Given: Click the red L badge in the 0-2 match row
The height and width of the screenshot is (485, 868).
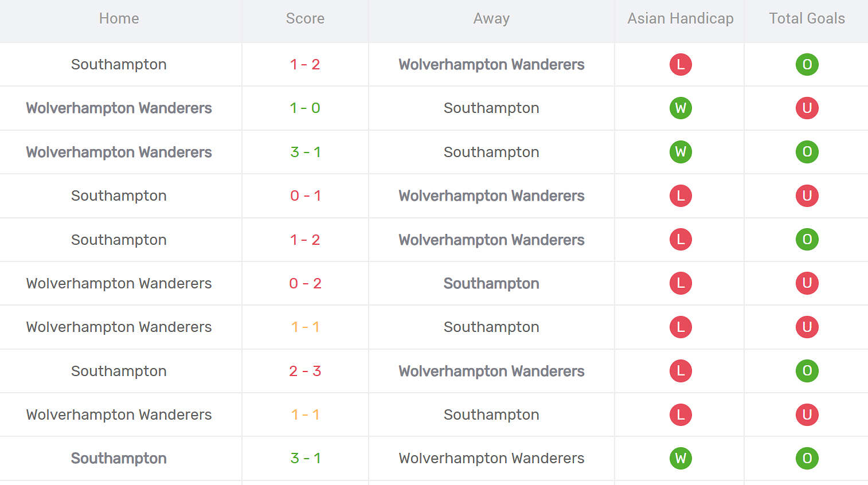Looking at the screenshot, I should point(681,283).
